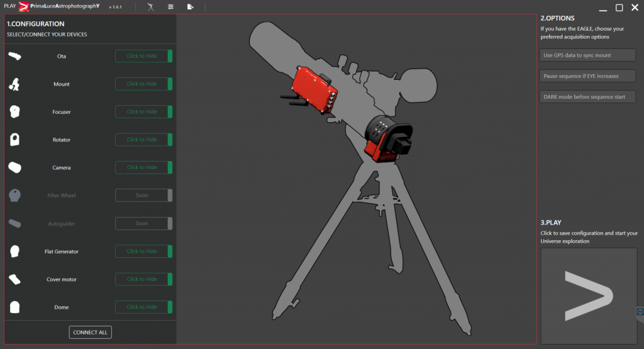
Task: Click the Rotator device icon
Action: click(x=15, y=140)
